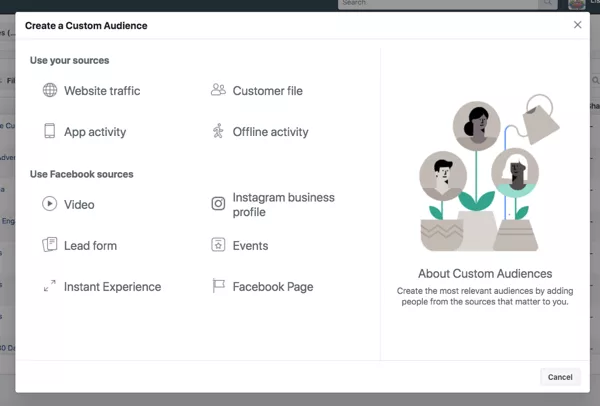Close the Create a Custom Audience dialog
Screen dimensions: 600x406
(577, 25)
